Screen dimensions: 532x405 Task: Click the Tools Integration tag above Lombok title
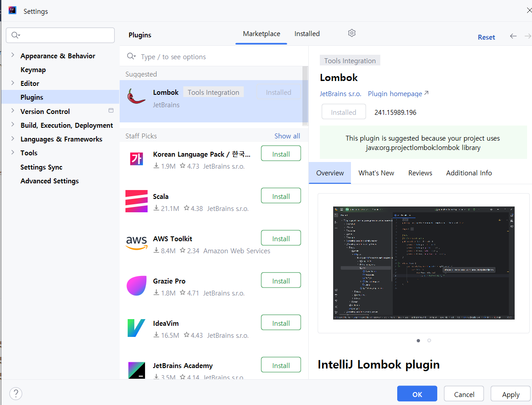[x=350, y=61]
